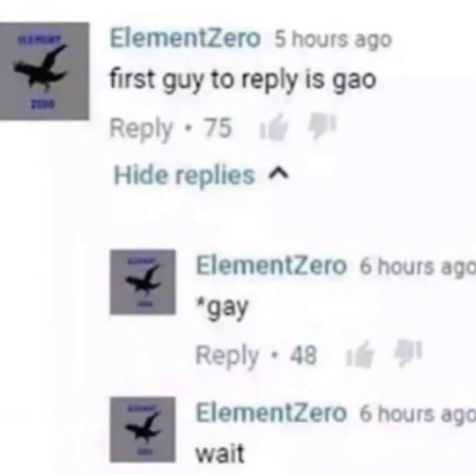Open ElementZero's avatar on the top comment
476x474 pixels.
(x=44, y=71)
